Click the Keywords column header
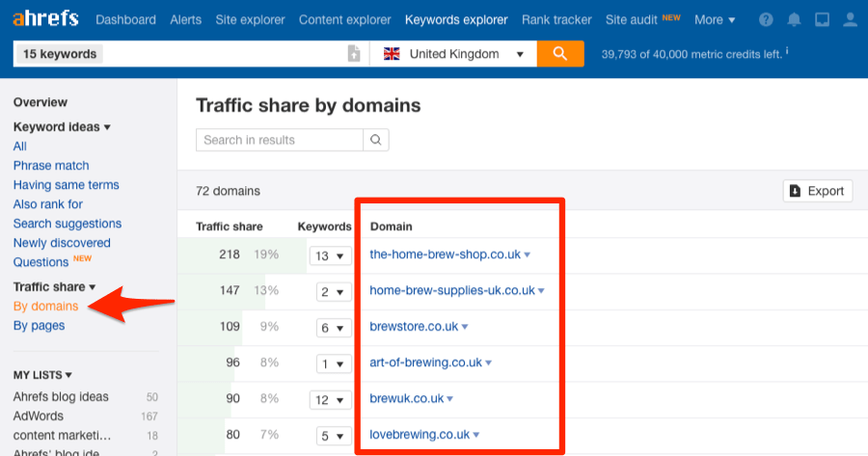The width and height of the screenshot is (868, 456). [x=324, y=227]
